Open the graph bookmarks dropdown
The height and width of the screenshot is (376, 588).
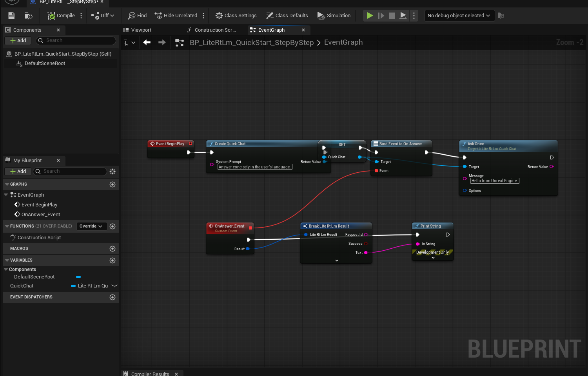point(129,43)
